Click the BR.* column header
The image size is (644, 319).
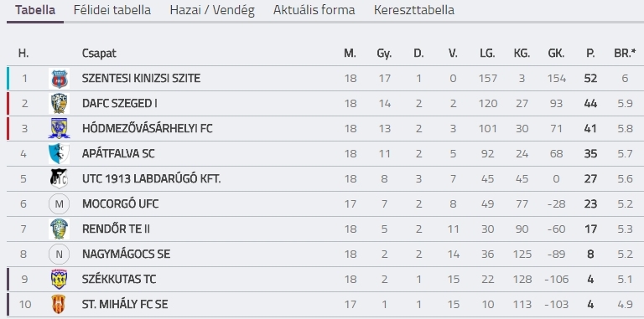pyautogui.click(x=625, y=53)
